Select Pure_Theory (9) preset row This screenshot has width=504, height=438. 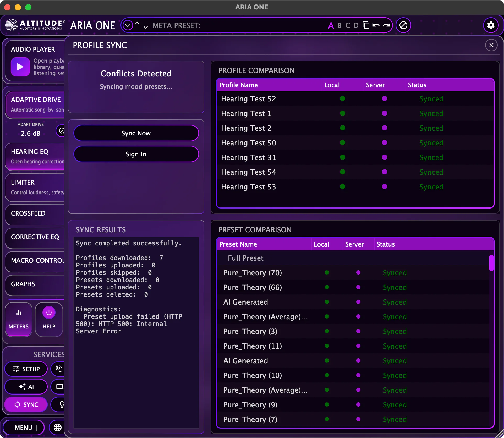pyautogui.click(x=353, y=405)
